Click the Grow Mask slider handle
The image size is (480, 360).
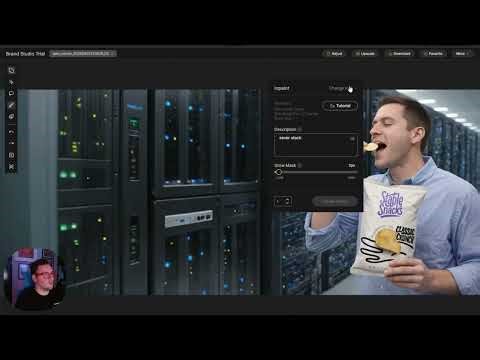pyautogui.click(x=279, y=172)
